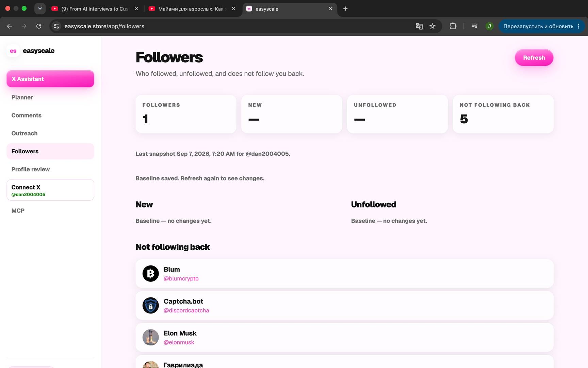
Task: Open the site information icon in address bar
Action: (x=56, y=26)
